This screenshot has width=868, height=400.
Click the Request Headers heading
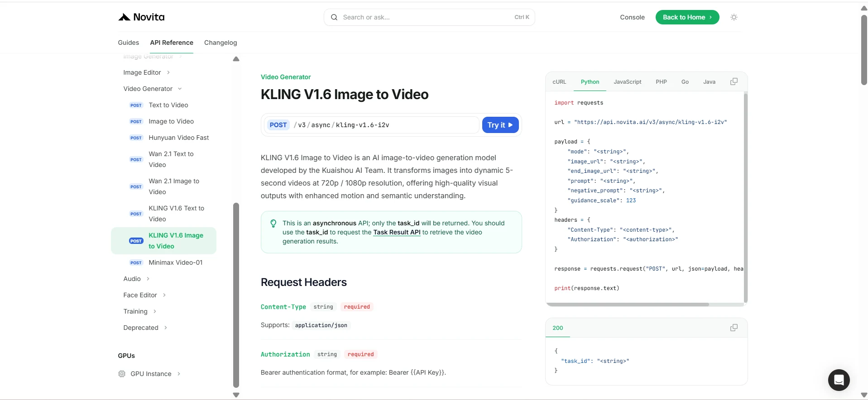point(304,282)
